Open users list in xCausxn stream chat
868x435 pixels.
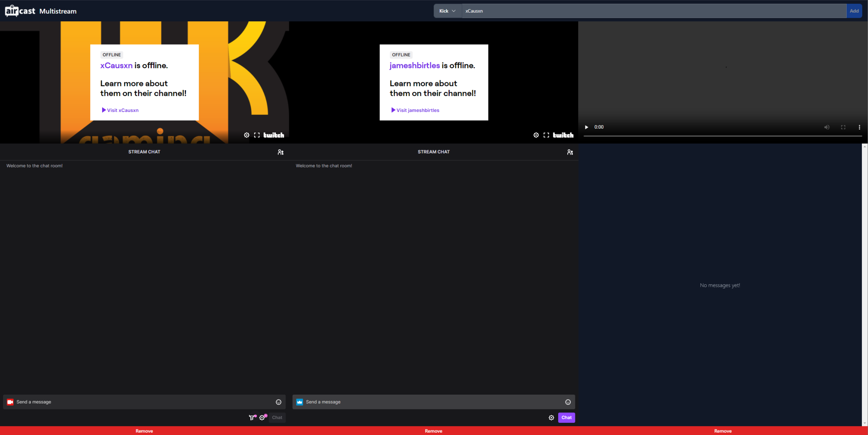(x=280, y=152)
